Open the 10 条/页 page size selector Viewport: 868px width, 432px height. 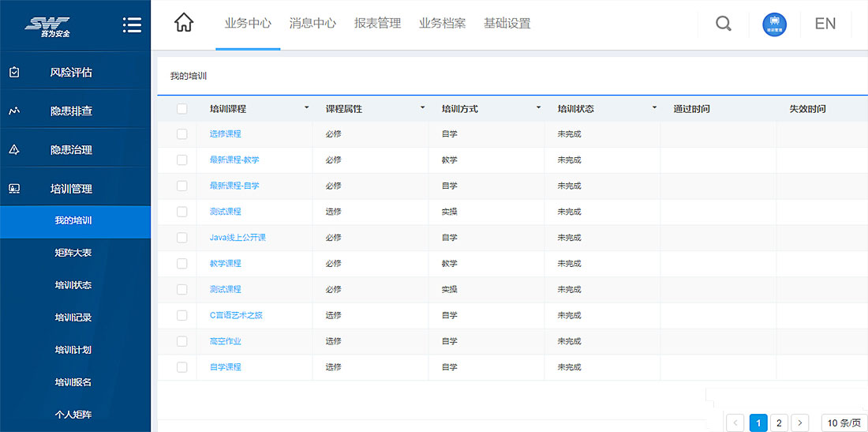(x=844, y=423)
